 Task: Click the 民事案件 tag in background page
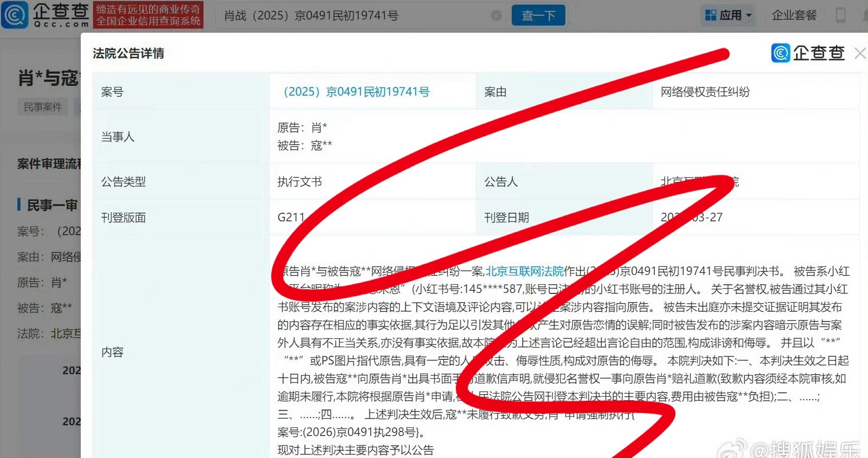(x=43, y=107)
